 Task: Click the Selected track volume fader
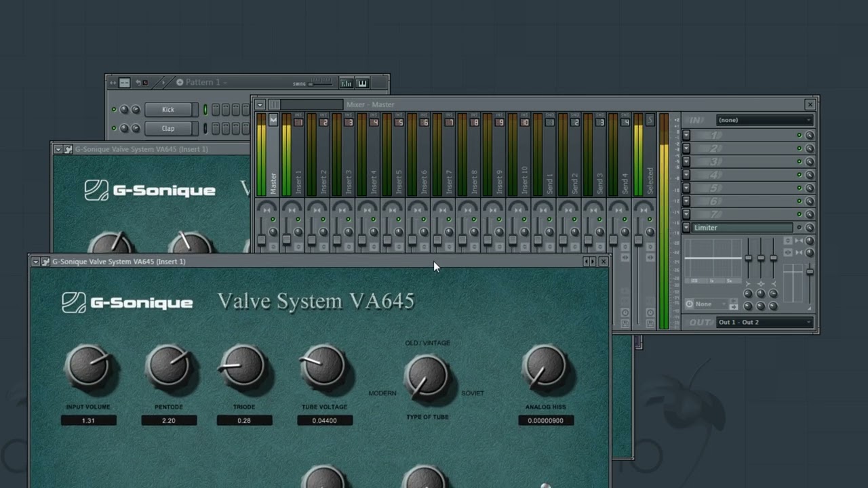638,241
